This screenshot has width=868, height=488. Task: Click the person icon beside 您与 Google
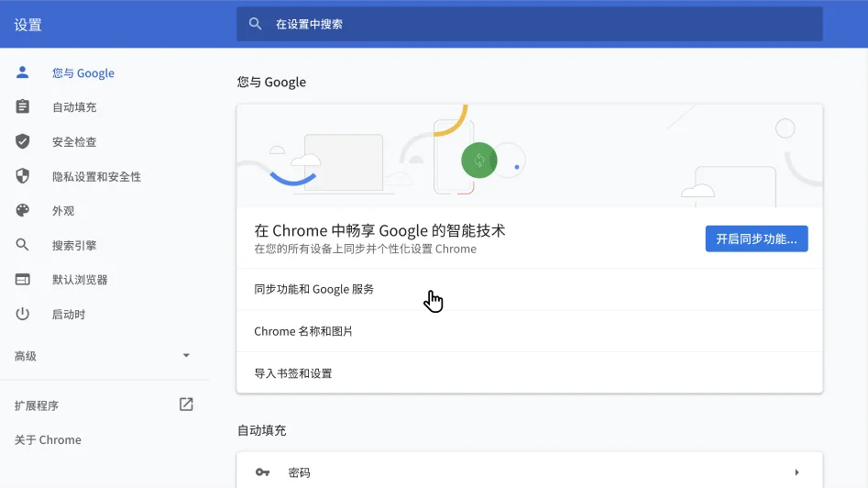[x=23, y=72]
